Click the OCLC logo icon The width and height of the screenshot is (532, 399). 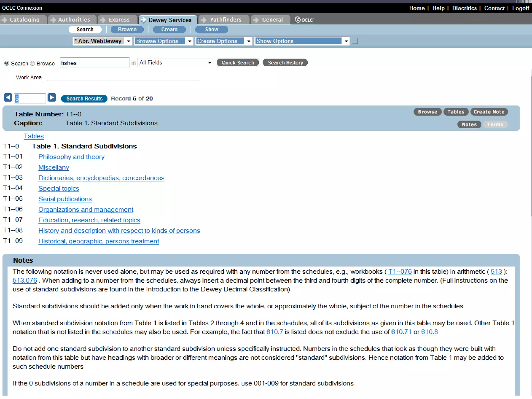point(304,20)
